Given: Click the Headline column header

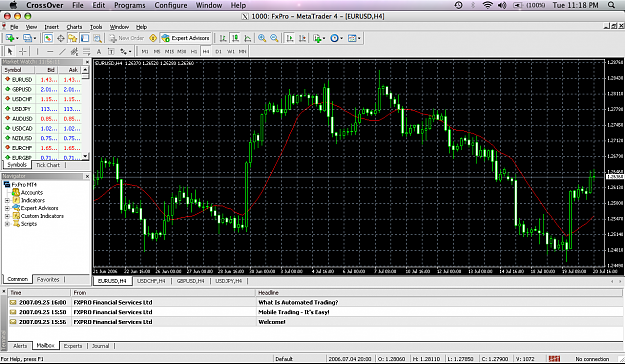Looking at the screenshot, I should 438,293.
